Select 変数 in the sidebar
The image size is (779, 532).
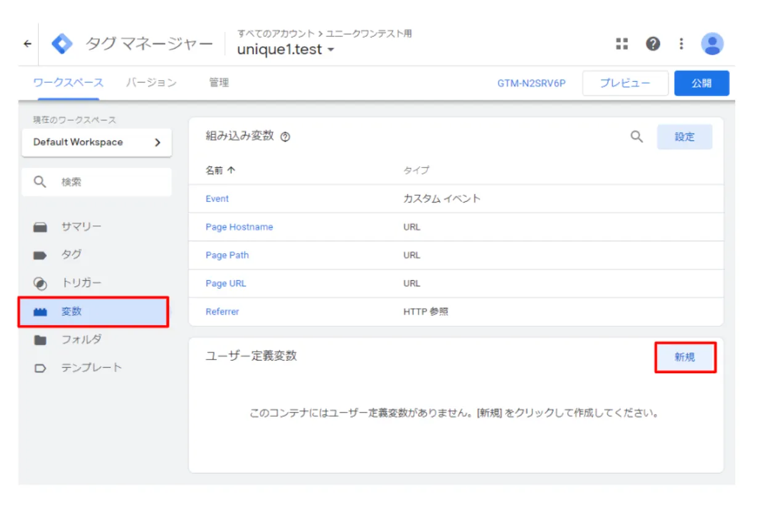[x=94, y=312]
